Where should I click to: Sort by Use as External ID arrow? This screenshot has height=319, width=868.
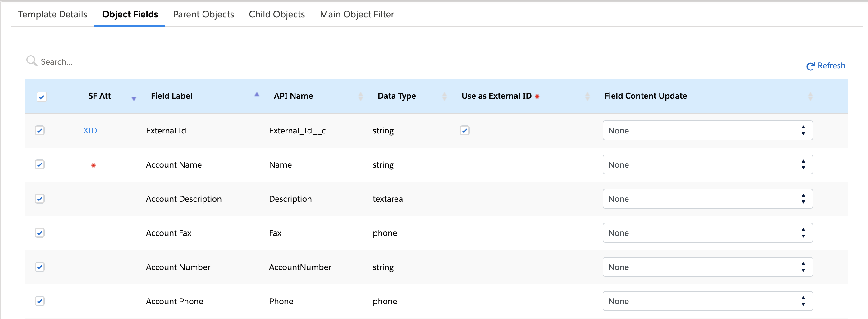coord(587,97)
